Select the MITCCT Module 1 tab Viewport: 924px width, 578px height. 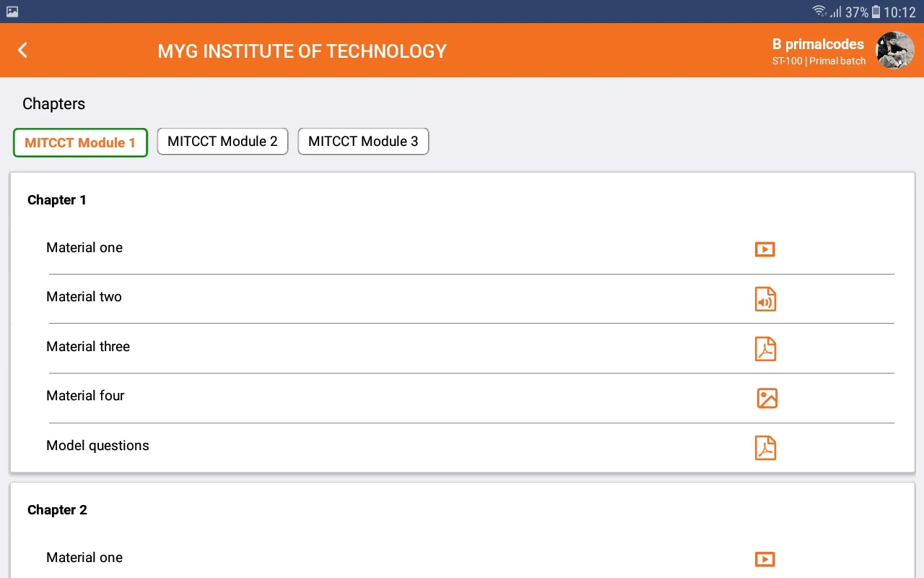pyautogui.click(x=80, y=142)
